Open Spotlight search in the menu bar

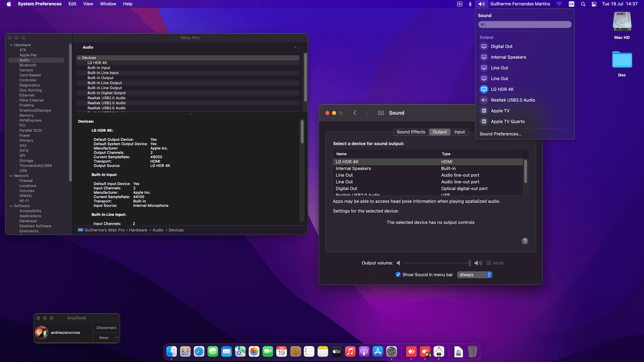583,4
